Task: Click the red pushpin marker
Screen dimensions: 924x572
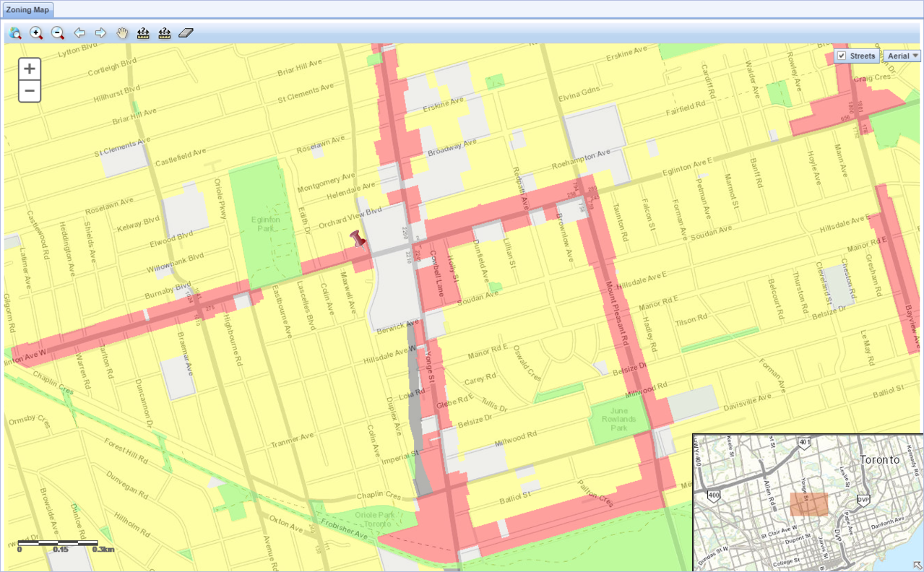Action: 358,239
